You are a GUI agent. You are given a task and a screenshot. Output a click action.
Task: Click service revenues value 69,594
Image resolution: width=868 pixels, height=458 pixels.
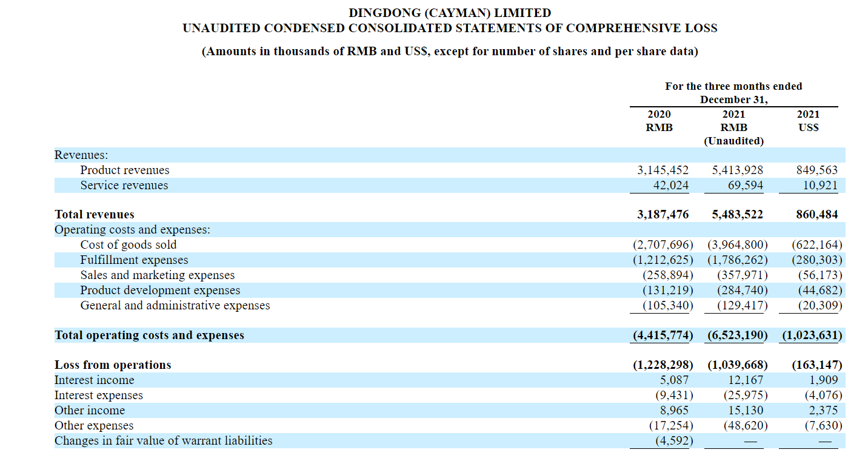tap(745, 186)
